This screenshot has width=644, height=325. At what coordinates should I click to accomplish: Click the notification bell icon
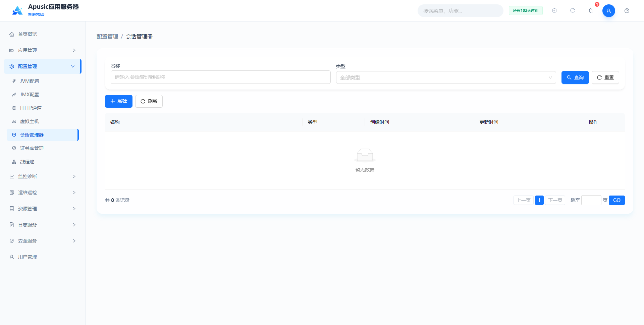pyautogui.click(x=591, y=11)
